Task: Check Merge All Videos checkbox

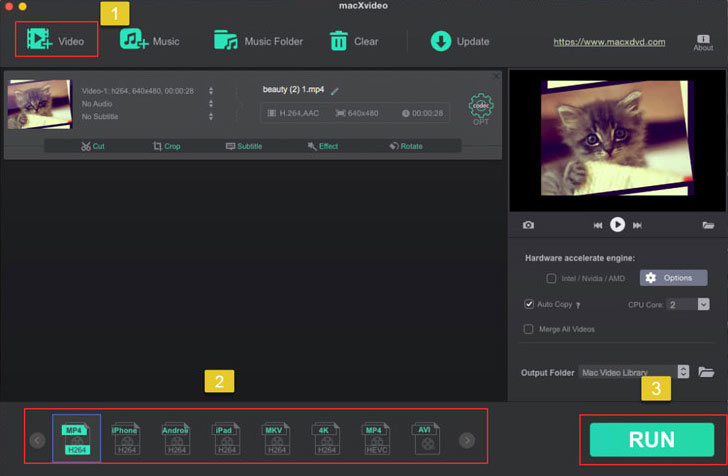Action: click(x=528, y=329)
